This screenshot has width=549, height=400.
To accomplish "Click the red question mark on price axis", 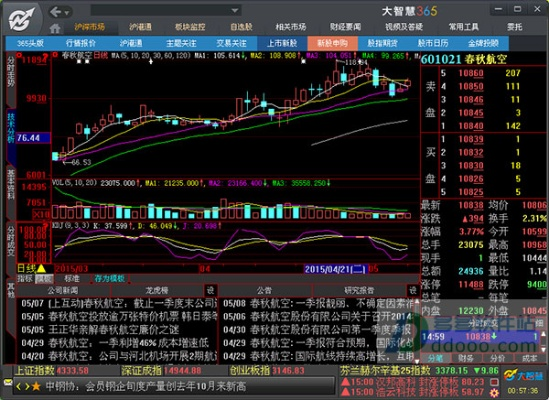I will (x=45, y=56).
